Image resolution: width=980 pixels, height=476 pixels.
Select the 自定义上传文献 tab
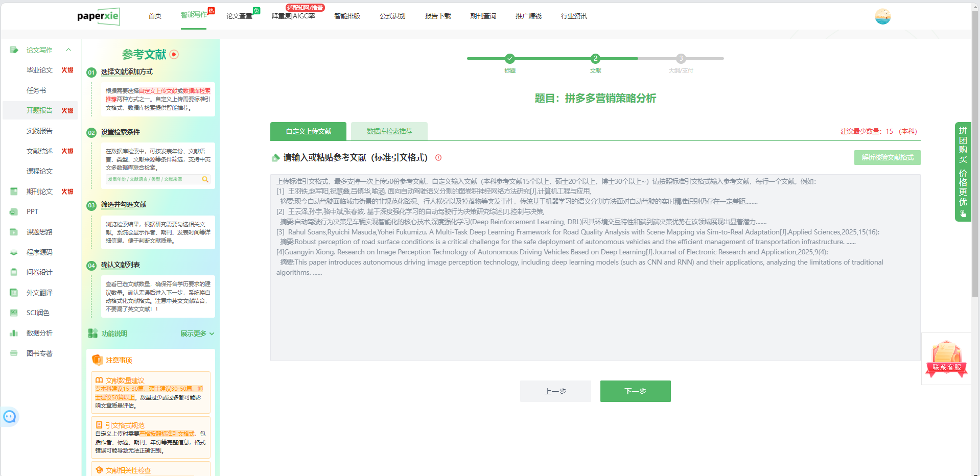[x=308, y=131]
